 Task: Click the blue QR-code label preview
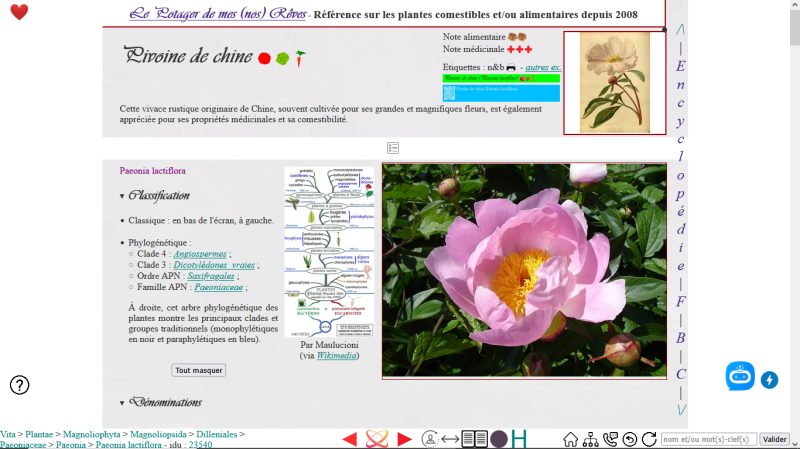tap(501, 93)
